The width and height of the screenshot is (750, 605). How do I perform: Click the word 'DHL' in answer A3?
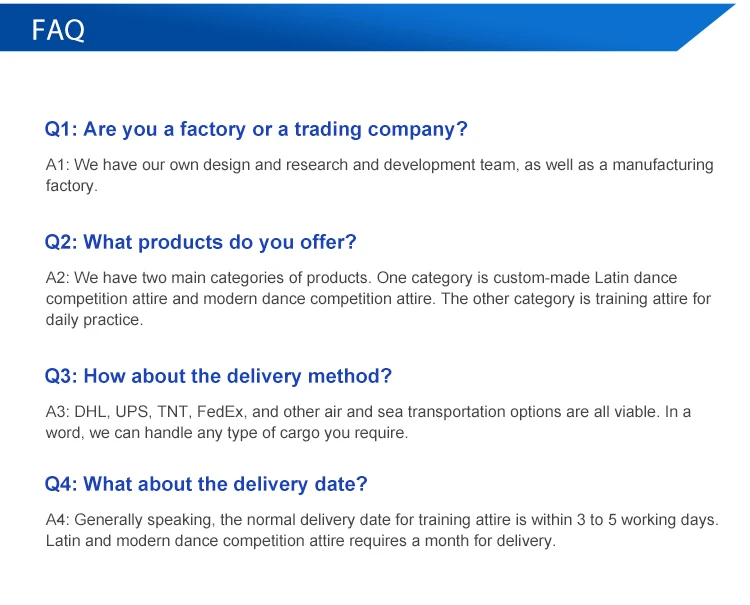pyautogui.click(x=90, y=412)
